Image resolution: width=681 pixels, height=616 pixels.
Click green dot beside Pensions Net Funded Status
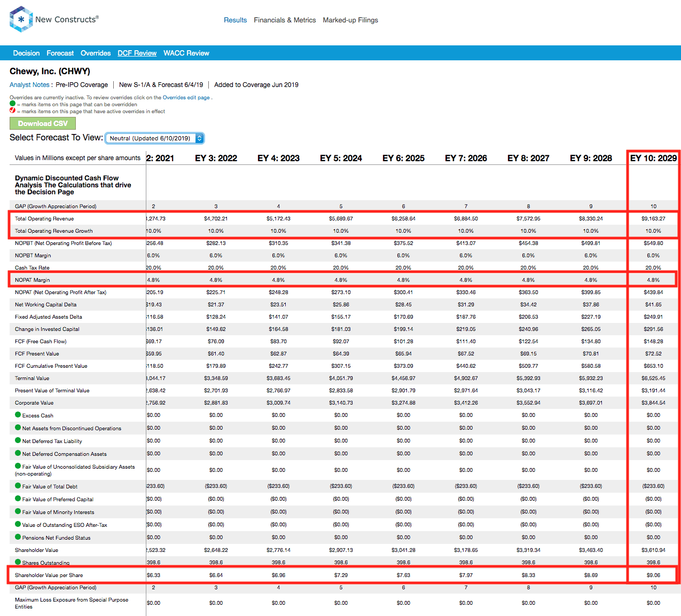pos(18,537)
